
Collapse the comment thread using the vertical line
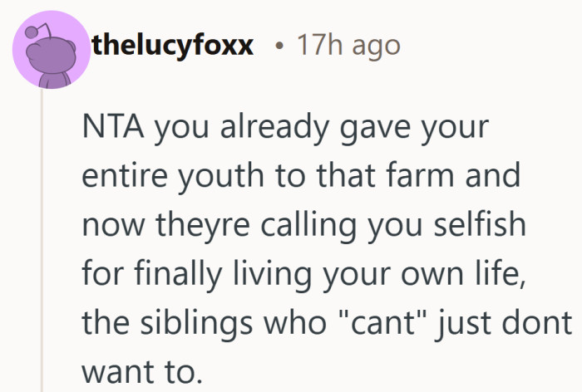tap(42, 249)
